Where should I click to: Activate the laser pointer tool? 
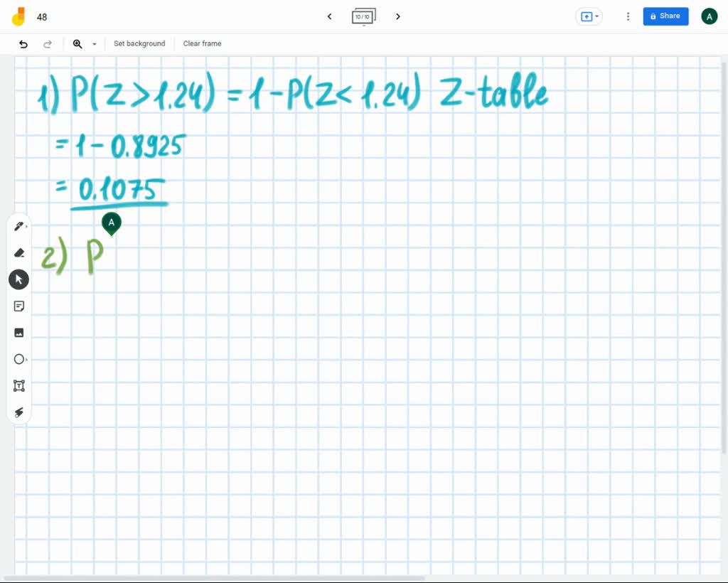(18, 412)
